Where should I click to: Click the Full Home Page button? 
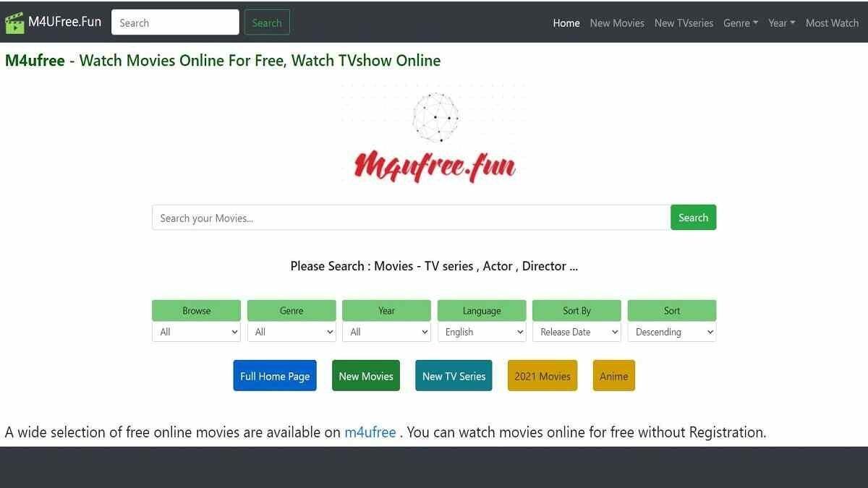[275, 375]
